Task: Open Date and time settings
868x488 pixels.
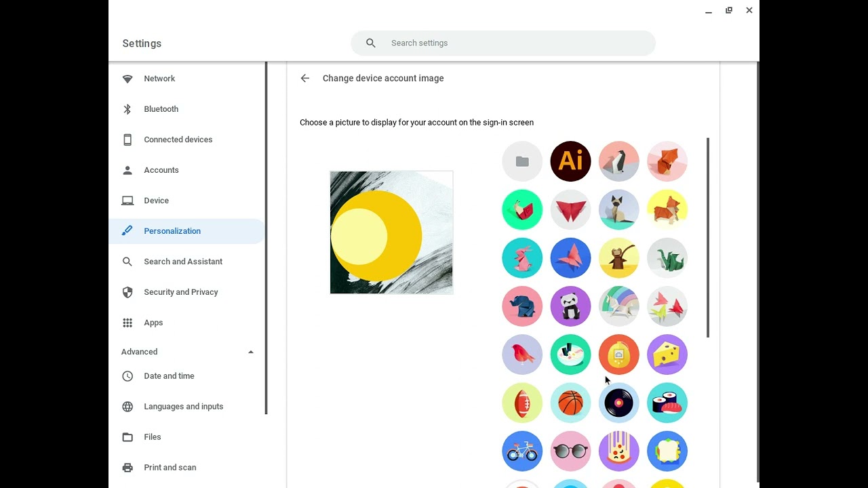Action: 186,376
